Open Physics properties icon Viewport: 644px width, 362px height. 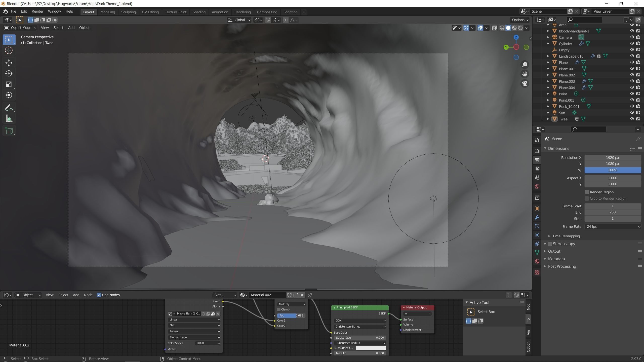point(537,235)
